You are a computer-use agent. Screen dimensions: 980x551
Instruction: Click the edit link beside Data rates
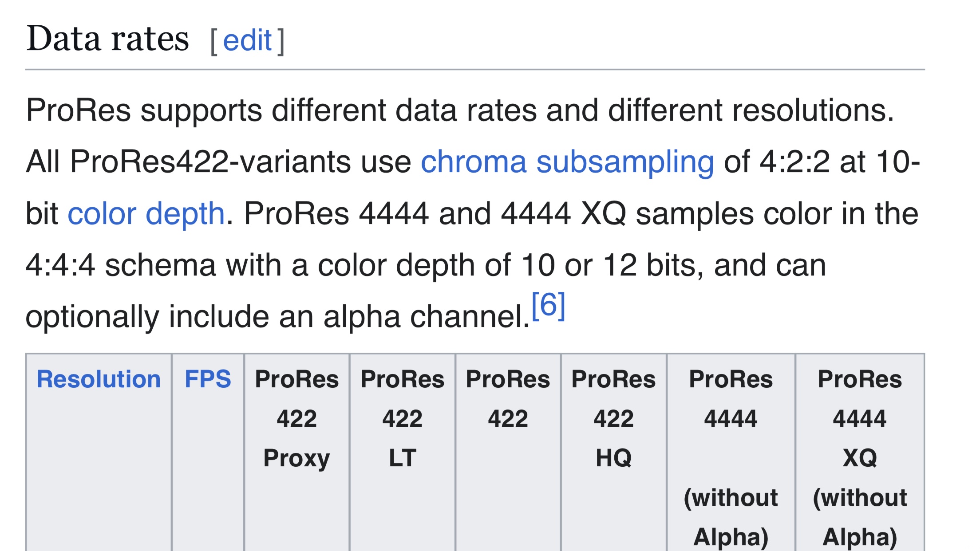point(247,40)
